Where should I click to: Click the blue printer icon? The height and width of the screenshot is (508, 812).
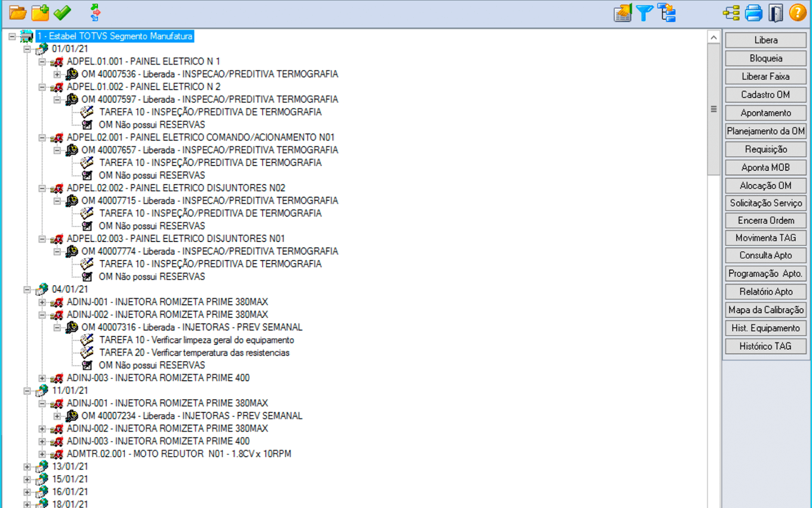click(x=753, y=13)
